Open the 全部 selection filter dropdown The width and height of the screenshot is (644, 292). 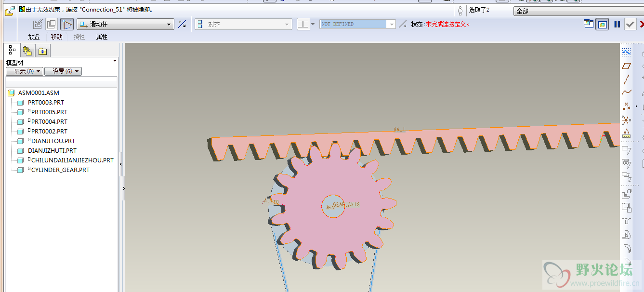pyautogui.click(x=578, y=11)
